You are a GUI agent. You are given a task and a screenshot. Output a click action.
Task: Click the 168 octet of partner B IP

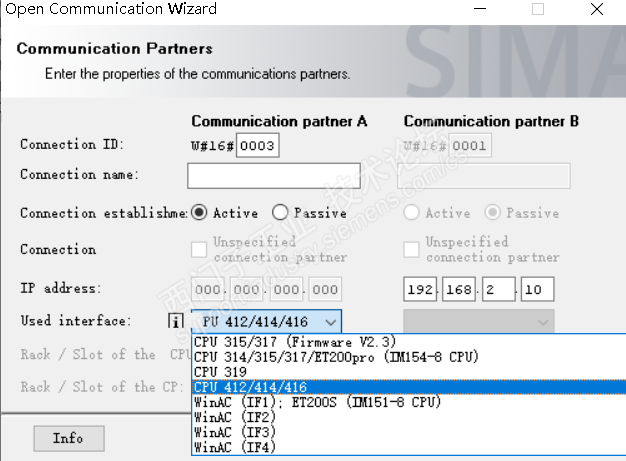[459, 289]
